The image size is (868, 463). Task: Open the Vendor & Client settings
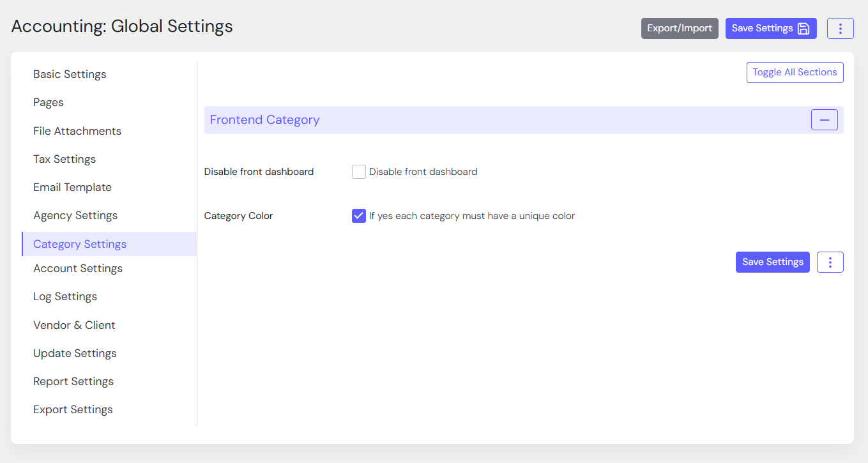74,325
